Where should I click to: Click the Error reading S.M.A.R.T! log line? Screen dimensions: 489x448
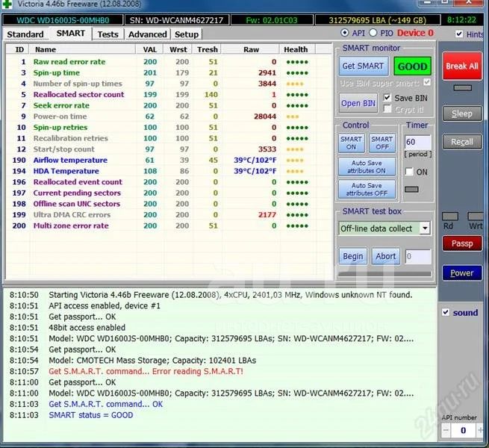[146, 371]
